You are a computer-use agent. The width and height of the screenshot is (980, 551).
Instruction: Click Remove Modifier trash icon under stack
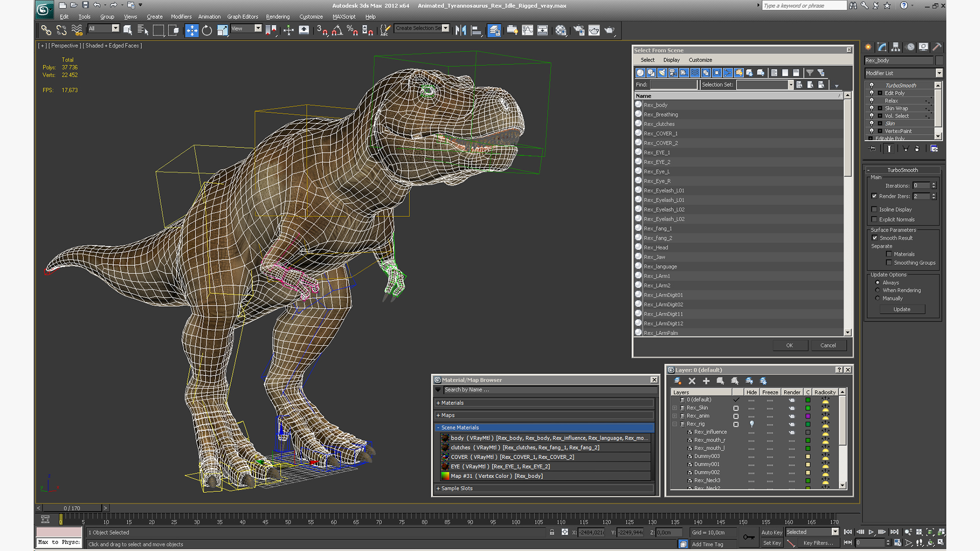[x=917, y=148]
